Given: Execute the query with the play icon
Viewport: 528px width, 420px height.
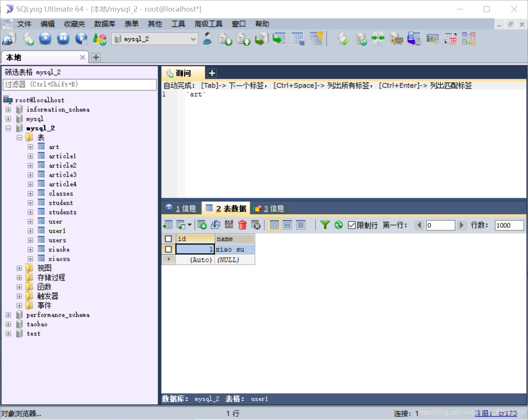Looking at the screenshot, I should pos(45,38).
